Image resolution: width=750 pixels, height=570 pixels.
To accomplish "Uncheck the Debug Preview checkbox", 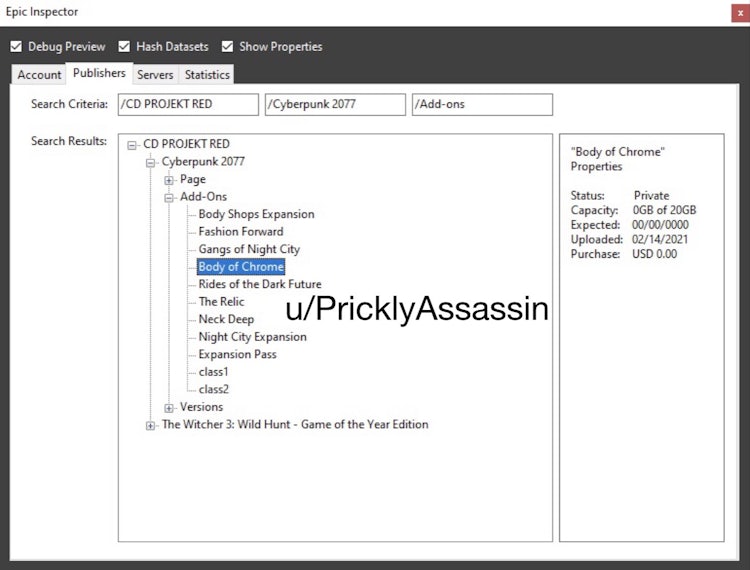I will pyautogui.click(x=16, y=46).
